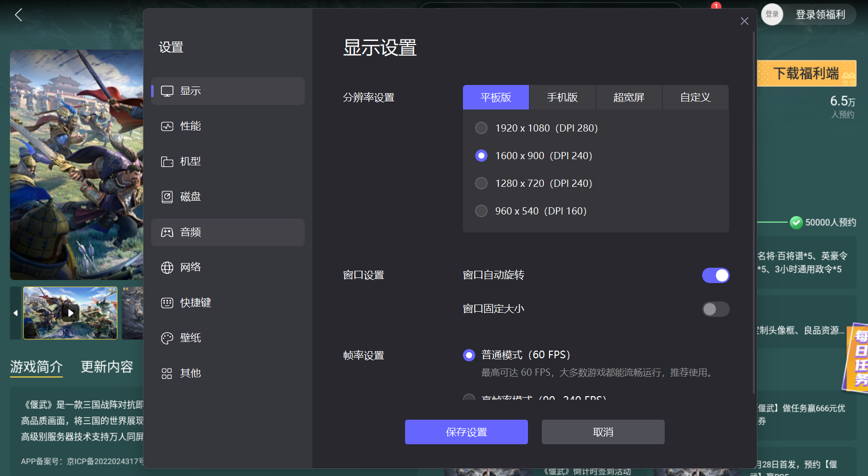Click the 取消 button
This screenshot has height=476, width=868.
click(x=603, y=432)
